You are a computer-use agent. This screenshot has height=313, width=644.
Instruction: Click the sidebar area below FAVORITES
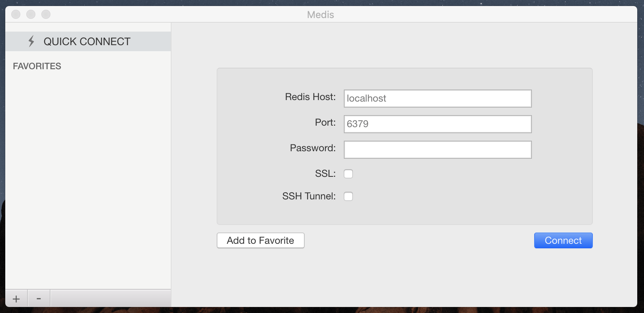coord(87,169)
